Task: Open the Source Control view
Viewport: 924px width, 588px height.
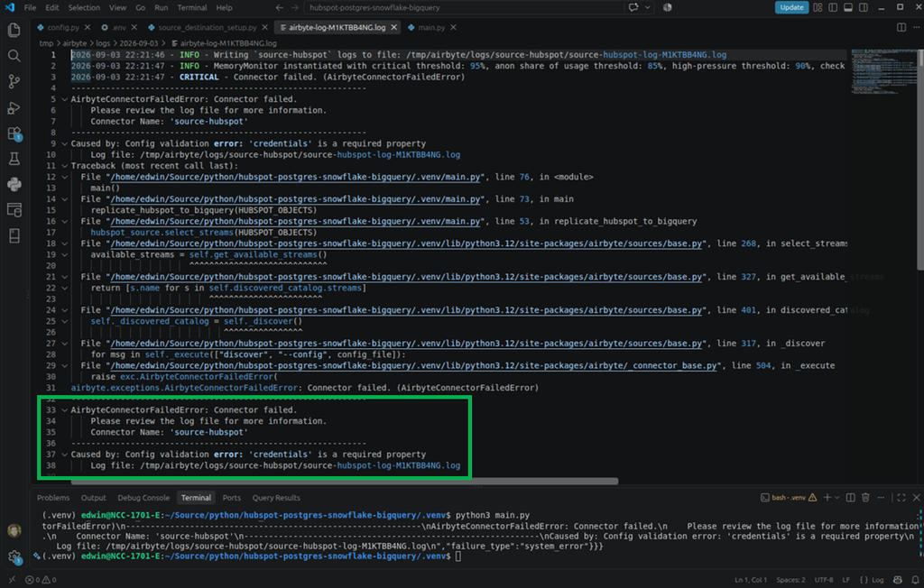Action: click(x=14, y=82)
